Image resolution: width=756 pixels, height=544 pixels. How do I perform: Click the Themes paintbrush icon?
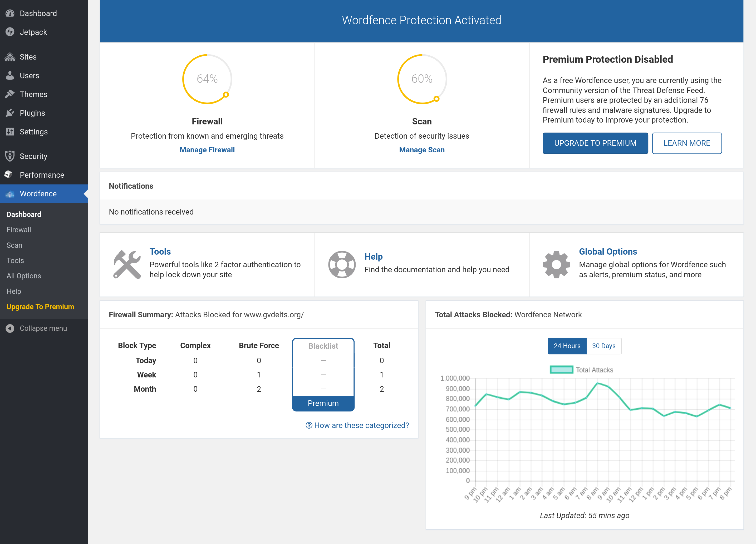click(x=10, y=94)
